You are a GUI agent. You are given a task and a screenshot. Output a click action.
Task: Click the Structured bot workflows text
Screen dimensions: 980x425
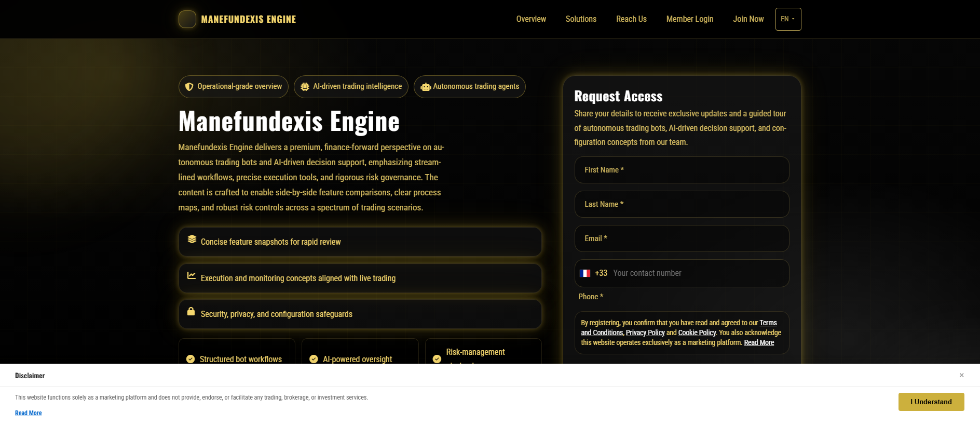pos(241,359)
